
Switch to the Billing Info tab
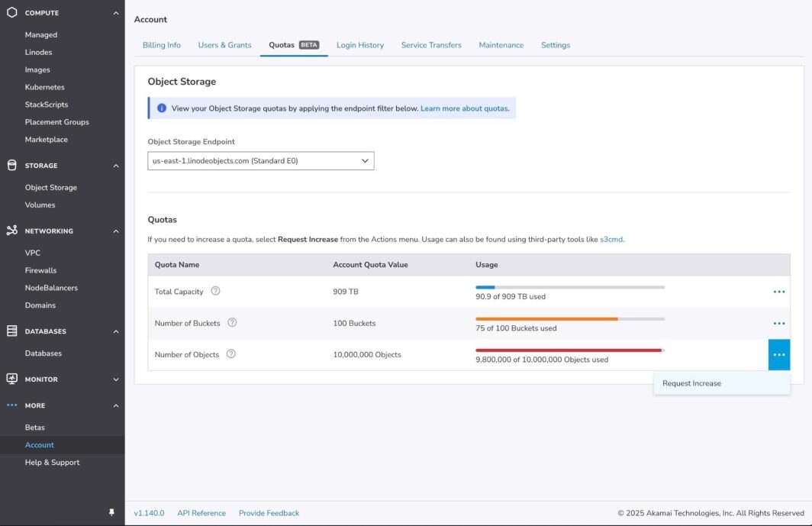click(x=162, y=45)
